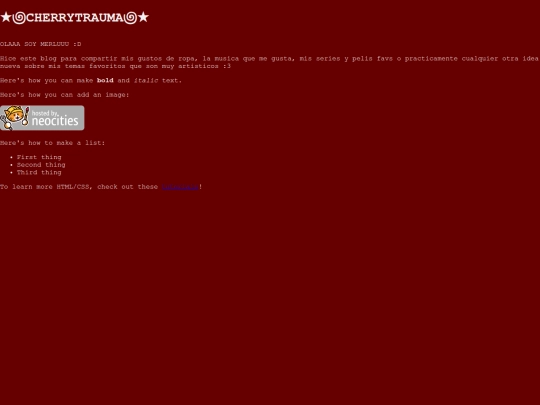Click the 'First thing' list item
This screenshot has height=405, width=540.
39,157
